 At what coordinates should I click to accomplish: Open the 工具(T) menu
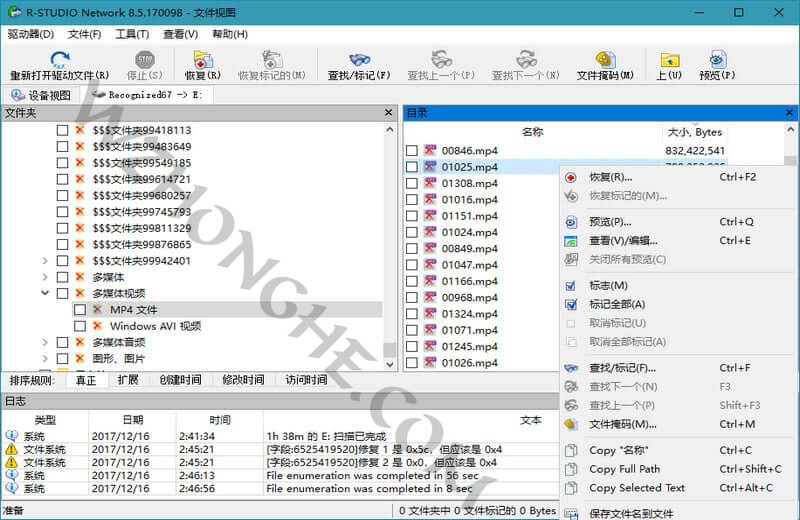(132, 34)
